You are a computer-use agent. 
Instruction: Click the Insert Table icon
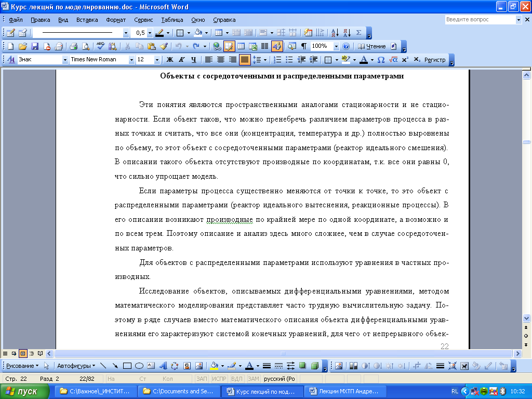pos(241,46)
